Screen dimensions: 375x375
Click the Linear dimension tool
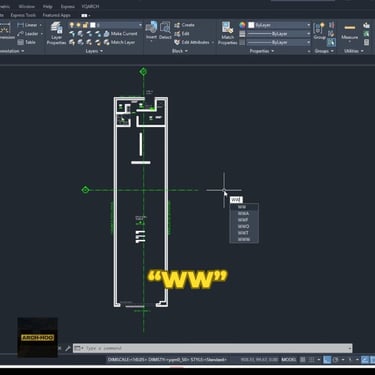click(x=27, y=25)
